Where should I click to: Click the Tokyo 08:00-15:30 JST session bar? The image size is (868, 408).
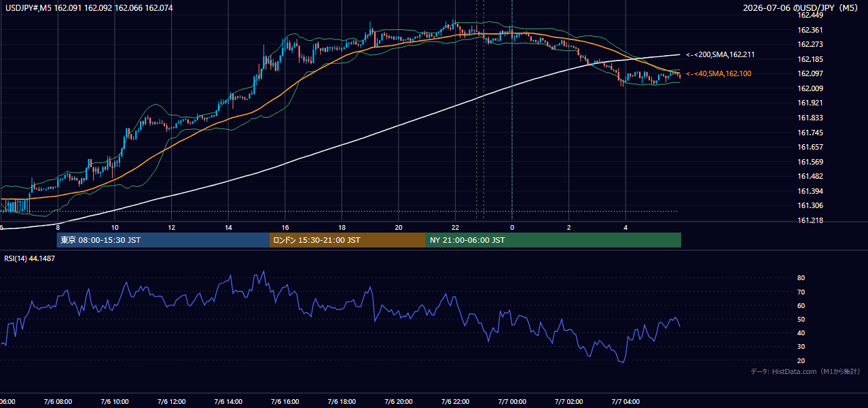pyautogui.click(x=163, y=240)
